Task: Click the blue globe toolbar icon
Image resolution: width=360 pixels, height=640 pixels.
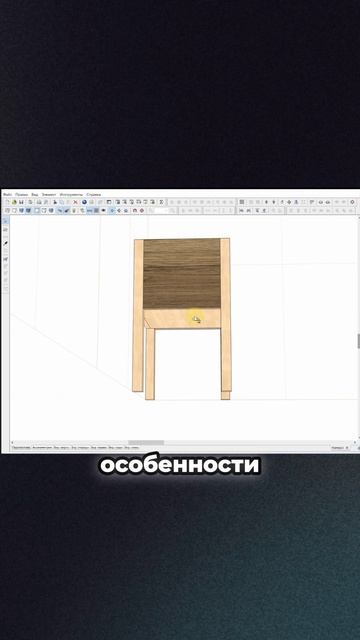Action: (84, 202)
